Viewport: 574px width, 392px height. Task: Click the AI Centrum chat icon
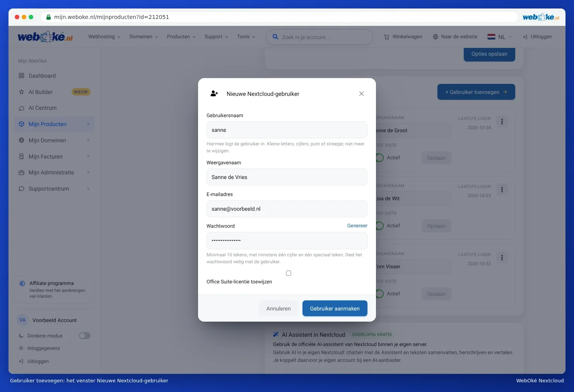[21, 108]
